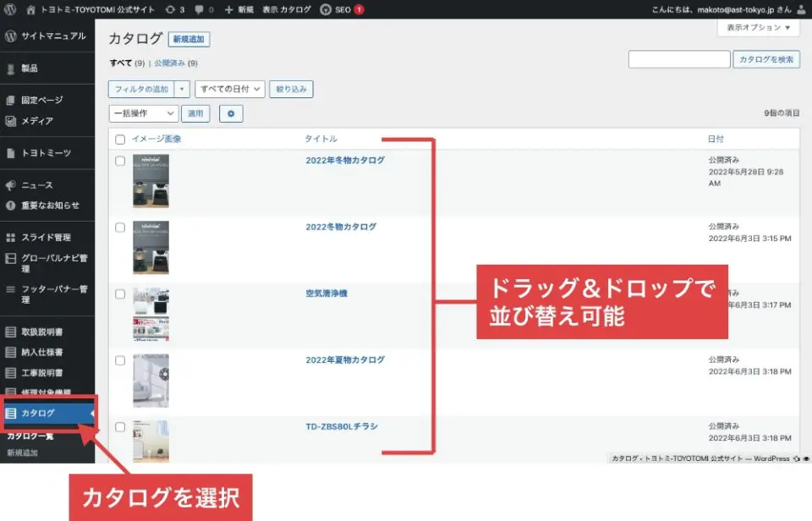The image size is (812, 521).
Task: Open the 空気清浄機 title link
Action: (326, 293)
